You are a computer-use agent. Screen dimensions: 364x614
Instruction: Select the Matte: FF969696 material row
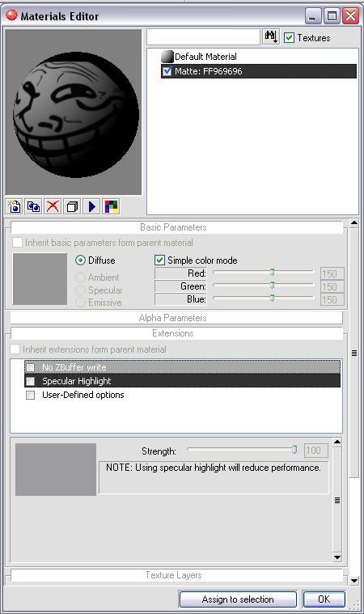click(259, 71)
